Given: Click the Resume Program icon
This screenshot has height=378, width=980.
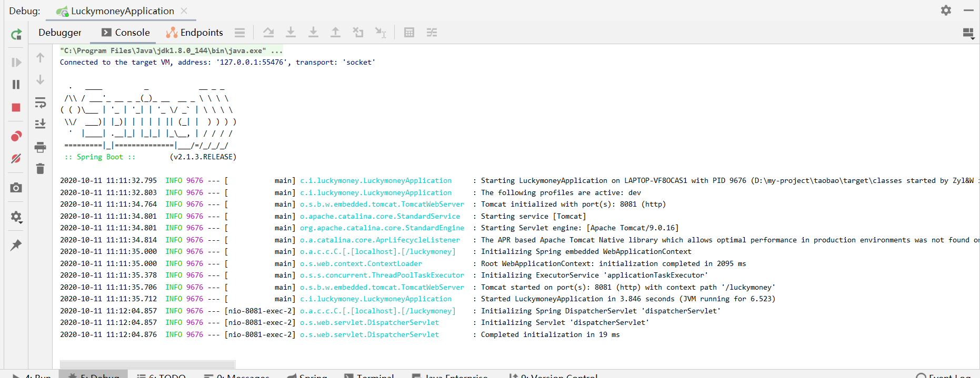Looking at the screenshot, I should tap(16, 63).
